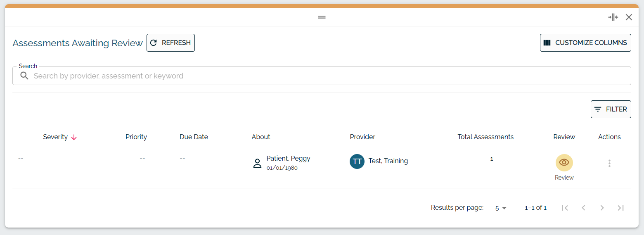Open Customize Columns
The height and width of the screenshot is (235, 644).
pos(585,43)
